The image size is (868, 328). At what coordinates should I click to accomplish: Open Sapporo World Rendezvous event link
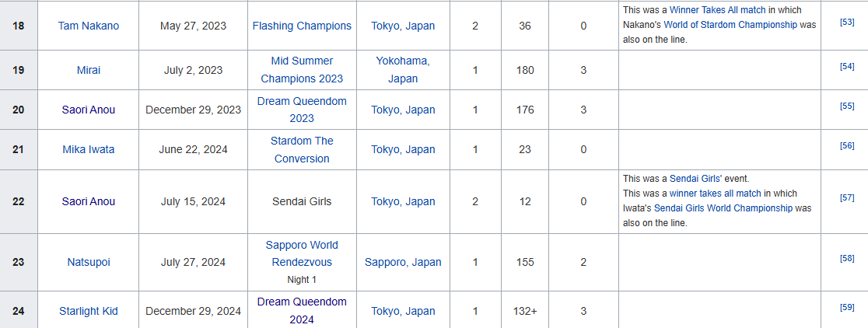[x=302, y=253]
